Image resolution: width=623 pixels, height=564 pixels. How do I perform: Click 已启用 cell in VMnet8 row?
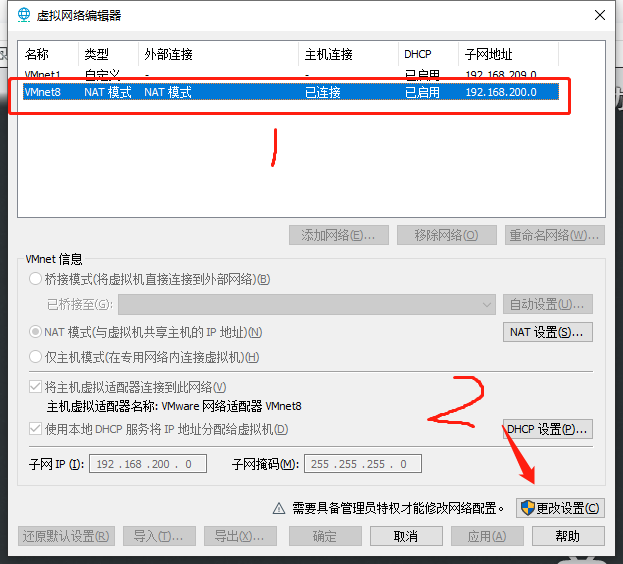(x=422, y=92)
